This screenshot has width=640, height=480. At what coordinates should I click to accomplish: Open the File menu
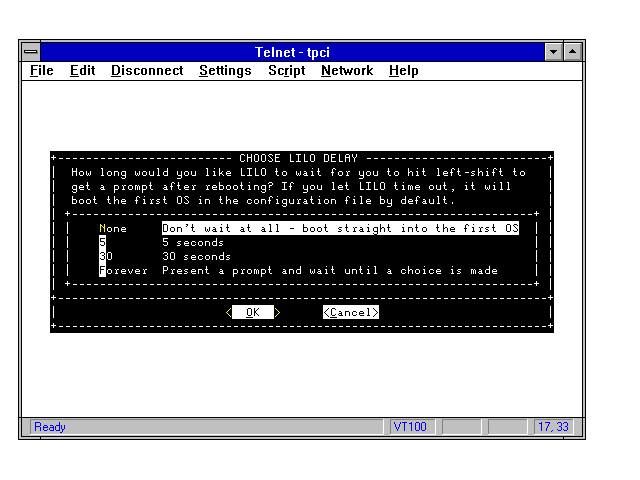[42, 71]
